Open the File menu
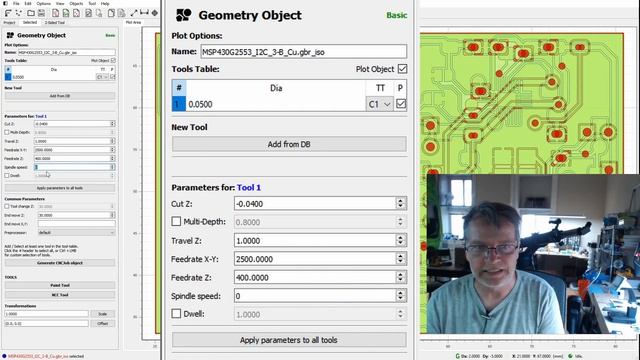Viewport: 640px width, 360px height. click(16, 3)
